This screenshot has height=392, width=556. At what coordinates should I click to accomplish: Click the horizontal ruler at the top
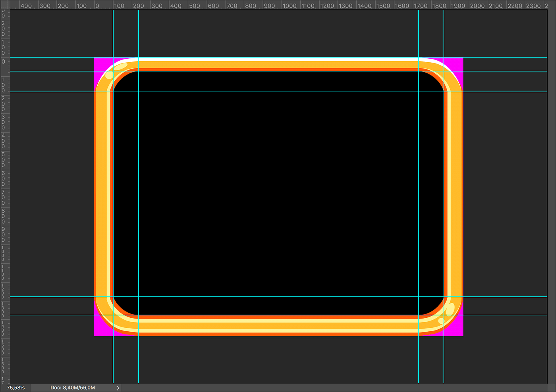(278, 5)
